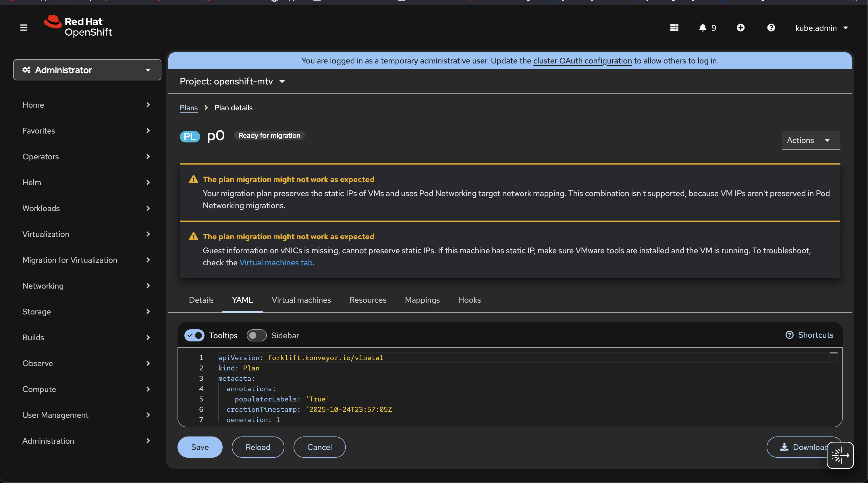
Task: Open the Project openshift-mtv dropdown
Action: (232, 81)
